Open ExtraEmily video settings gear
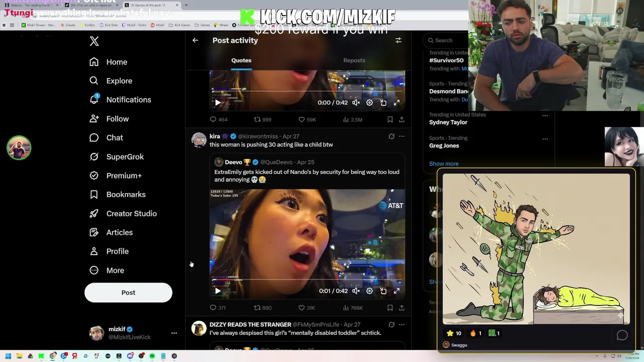644x362 pixels. (369, 291)
